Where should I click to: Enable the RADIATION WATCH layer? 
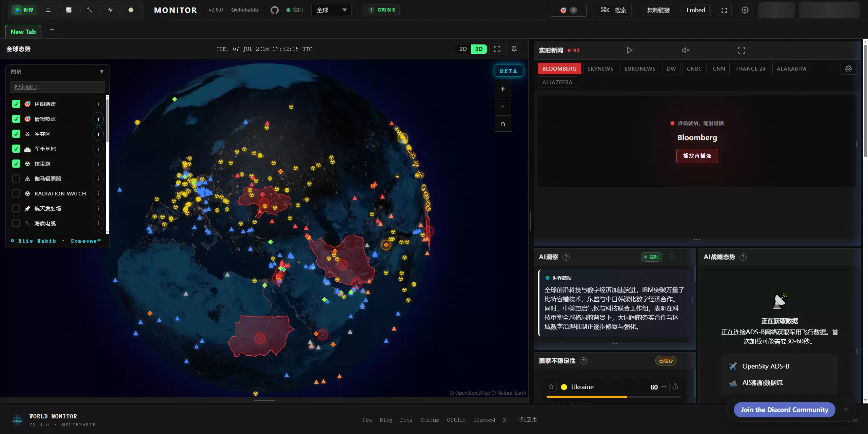[16, 194]
